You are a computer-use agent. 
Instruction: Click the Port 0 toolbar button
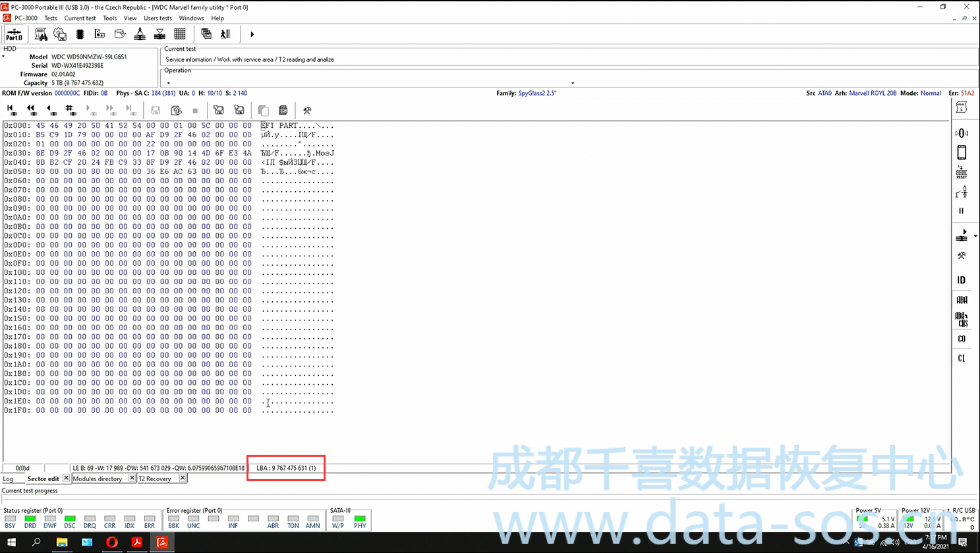[14, 34]
